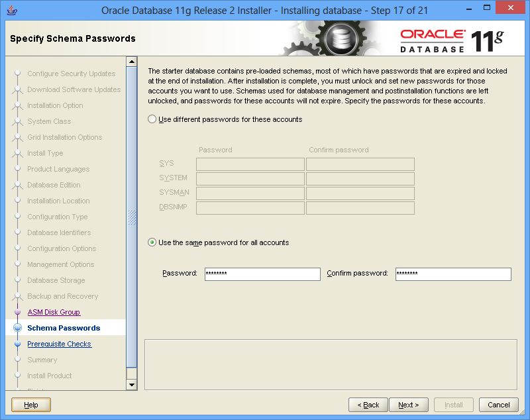Open the ASM Disk Group step link

(54, 312)
